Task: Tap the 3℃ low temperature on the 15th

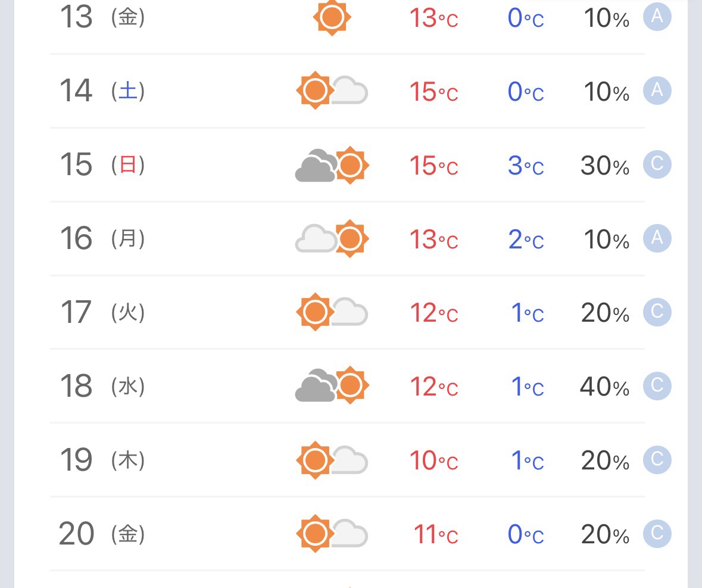Action: pyautogui.click(x=526, y=166)
